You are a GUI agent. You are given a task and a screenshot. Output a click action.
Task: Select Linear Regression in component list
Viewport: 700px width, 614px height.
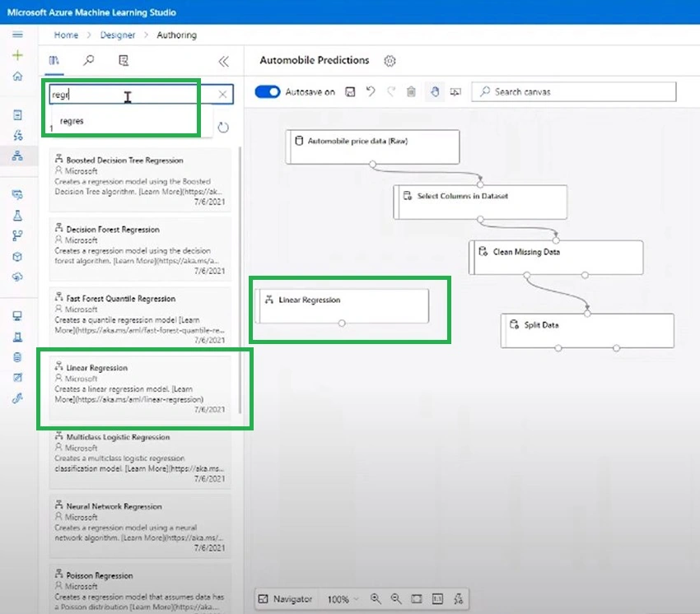tap(140, 388)
